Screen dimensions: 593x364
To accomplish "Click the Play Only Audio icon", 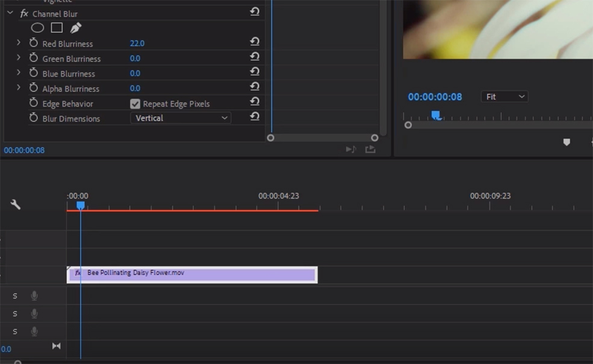I will pos(350,149).
